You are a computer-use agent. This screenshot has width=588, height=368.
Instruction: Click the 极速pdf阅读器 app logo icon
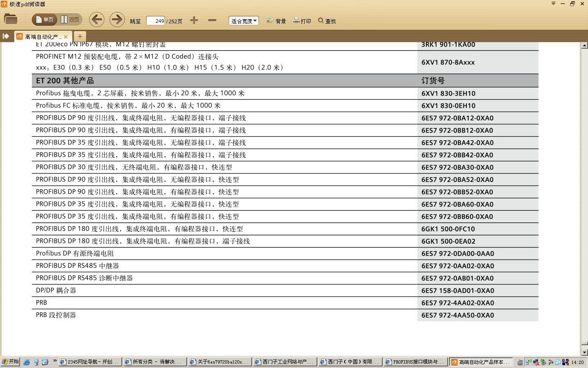click(x=4, y=4)
